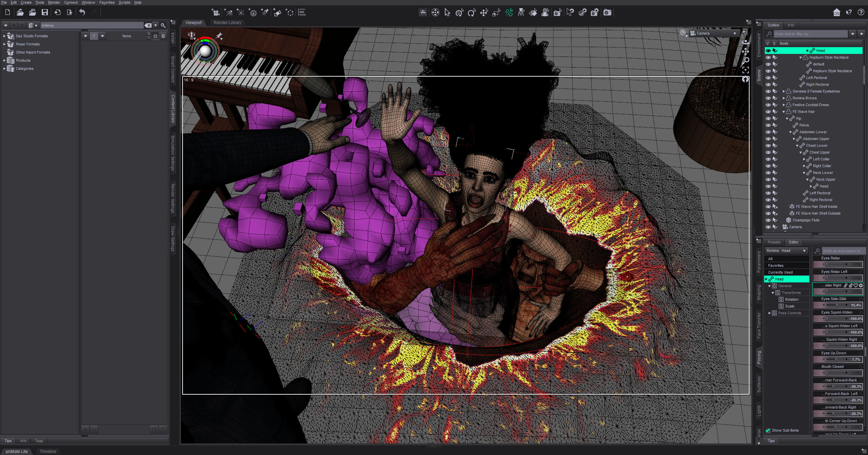Select the Favorites filter

[787, 265]
